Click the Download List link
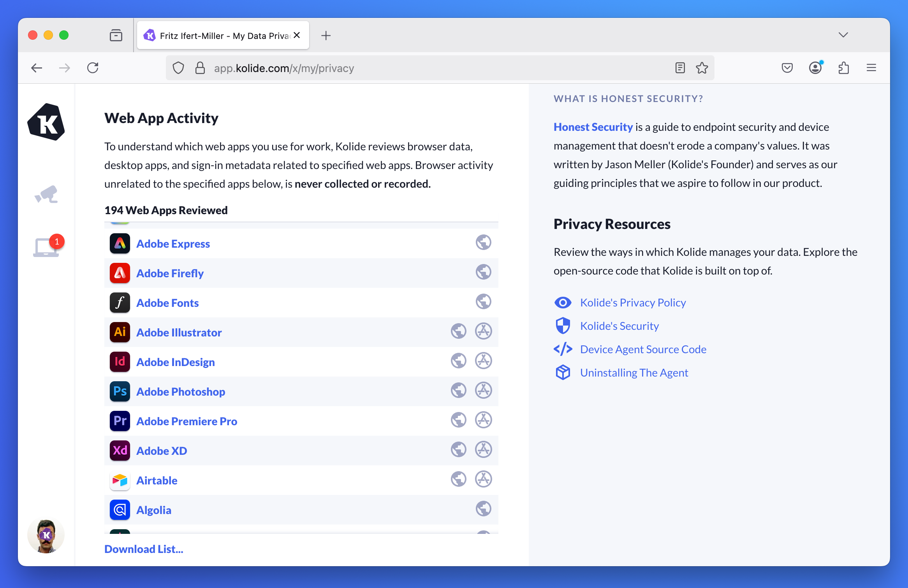 [x=144, y=549]
